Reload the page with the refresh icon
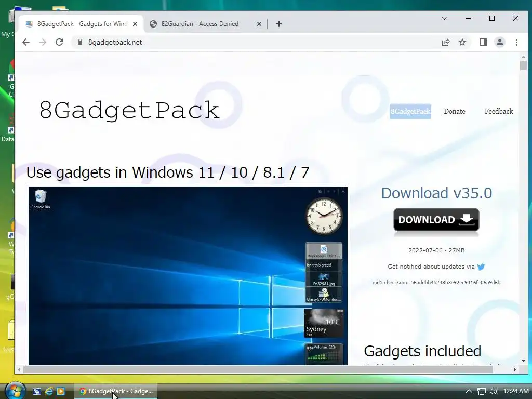The height and width of the screenshot is (399, 532). point(59,42)
